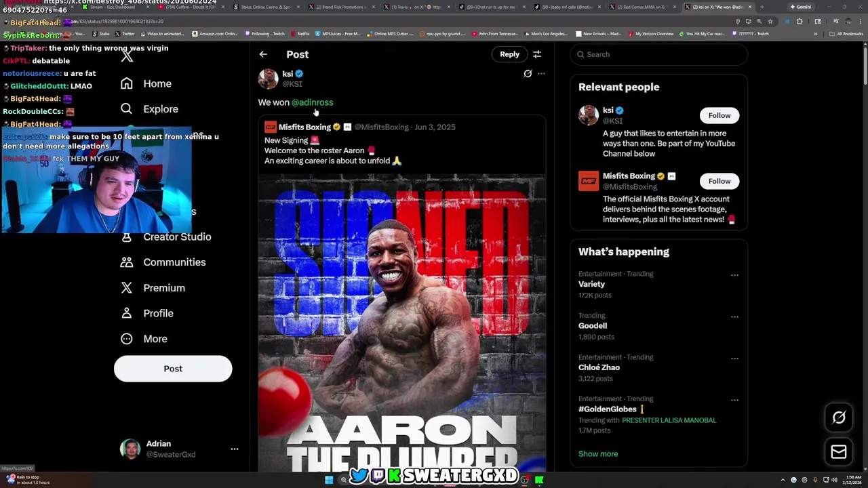
Task: Open ksi avatar in Relevant people
Action: 589,115
